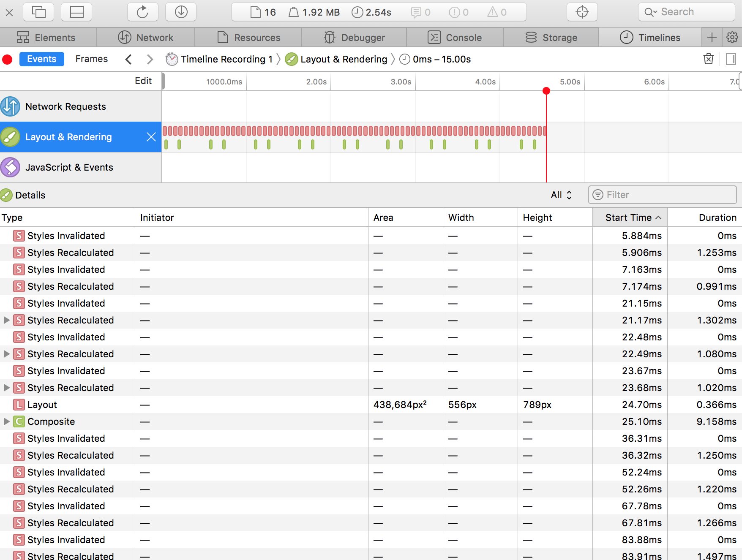
Task: Click the Edit timelines button
Action: (143, 81)
